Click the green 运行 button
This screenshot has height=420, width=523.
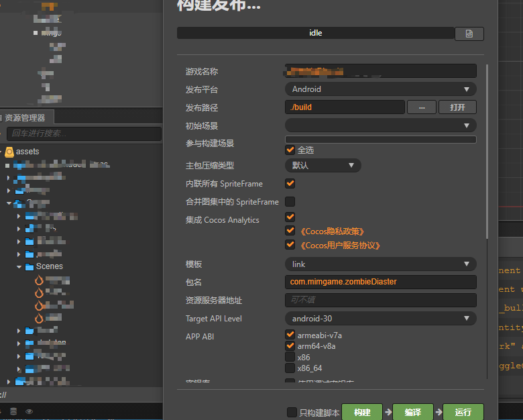coord(463,413)
